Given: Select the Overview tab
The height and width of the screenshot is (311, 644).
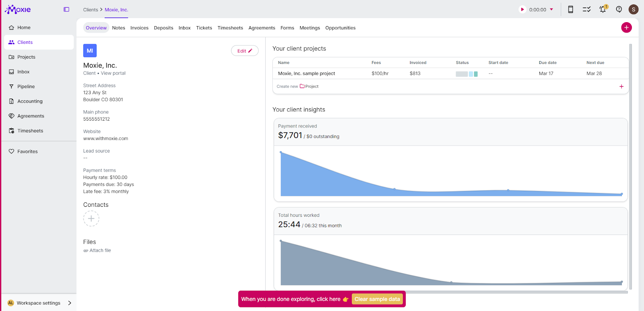Looking at the screenshot, I should coord(96,28).
